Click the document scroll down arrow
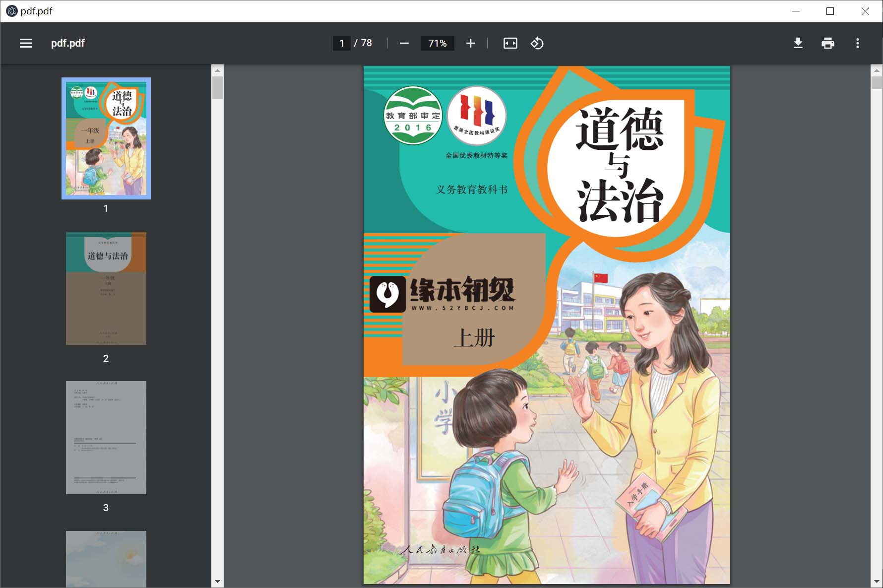The width and height of the screenshot is (883, 588). point(877,582)
